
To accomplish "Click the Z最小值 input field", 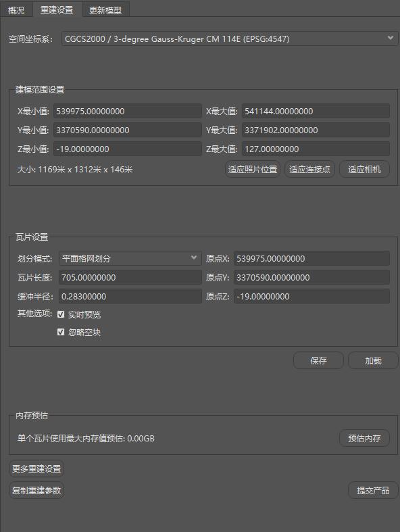I will 127,149.
